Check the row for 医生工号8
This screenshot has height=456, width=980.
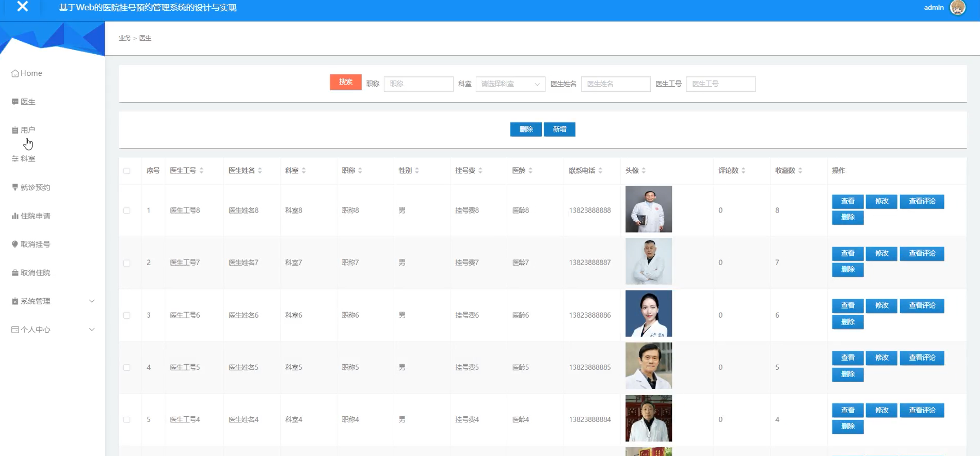tap(127, 210)
